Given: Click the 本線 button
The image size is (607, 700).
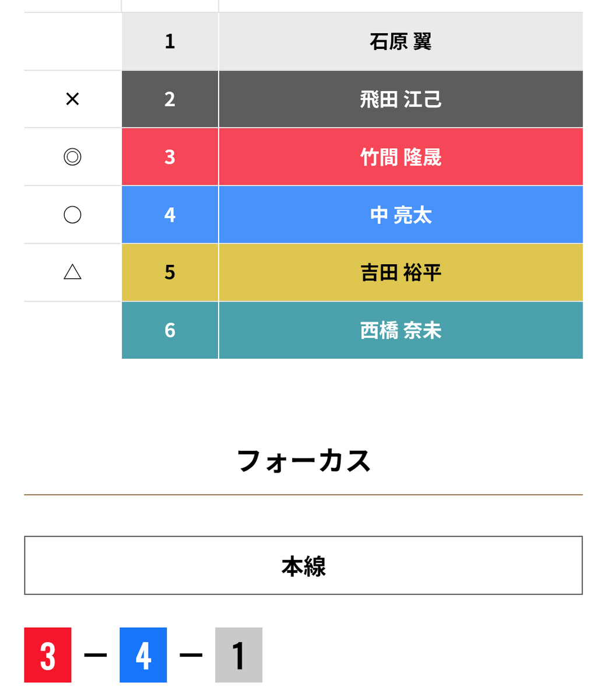Looking at the screenshot, I should point(303,566).
